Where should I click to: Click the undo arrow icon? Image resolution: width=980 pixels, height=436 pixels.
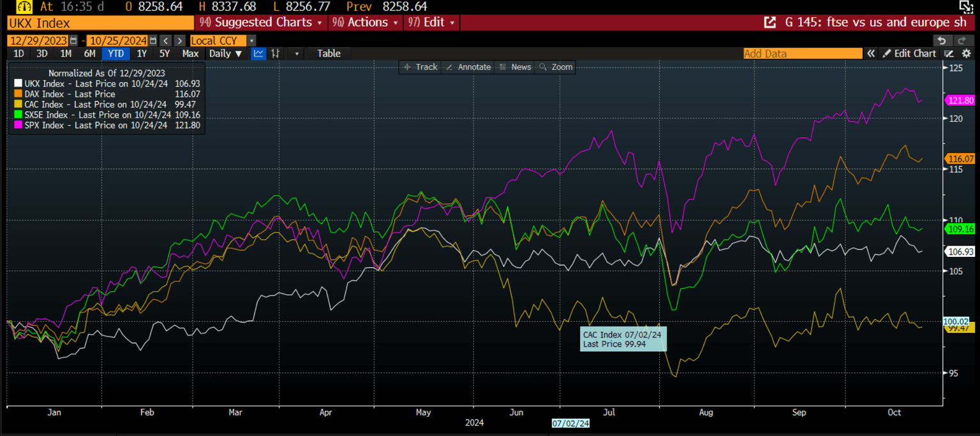pyautogui.click(x=942, y=40)
